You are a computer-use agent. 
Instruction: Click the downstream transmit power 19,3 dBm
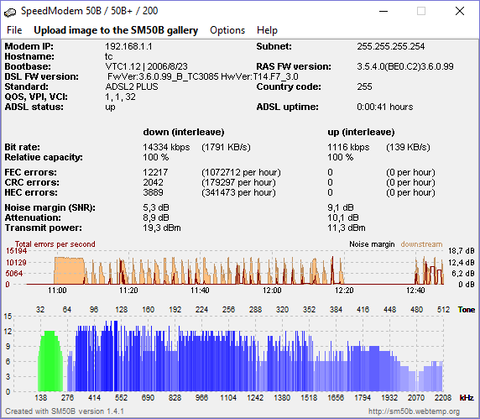point(162,228)
